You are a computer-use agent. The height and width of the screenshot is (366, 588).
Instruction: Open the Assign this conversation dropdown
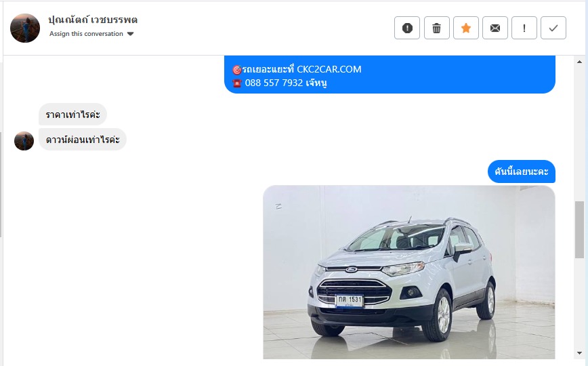pos(91,34)
